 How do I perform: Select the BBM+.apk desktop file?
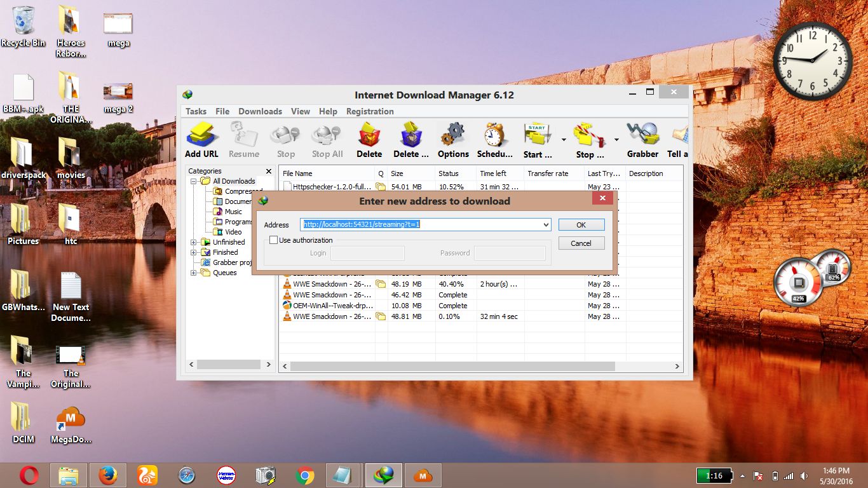pyautogui.click(x=24, y=93)
